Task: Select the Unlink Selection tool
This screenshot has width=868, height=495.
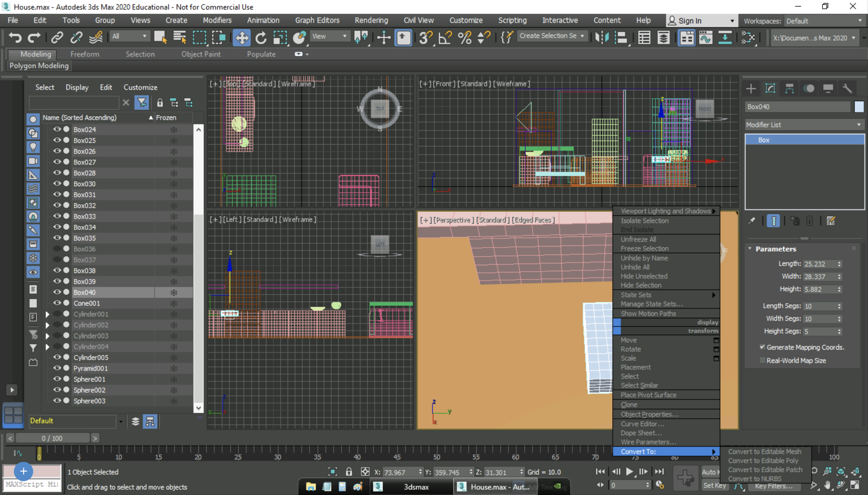Action: coord(77,37)
